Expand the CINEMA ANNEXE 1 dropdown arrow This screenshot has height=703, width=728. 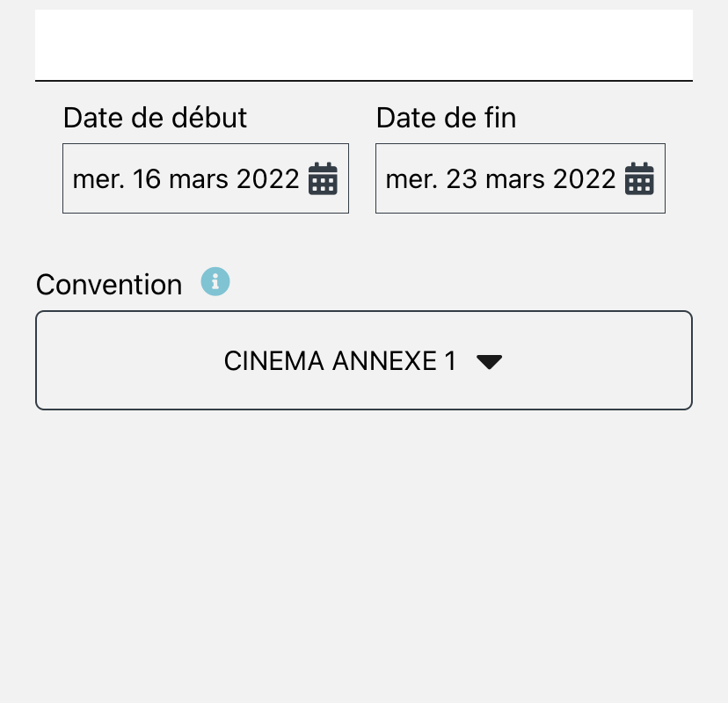point(490,362)
